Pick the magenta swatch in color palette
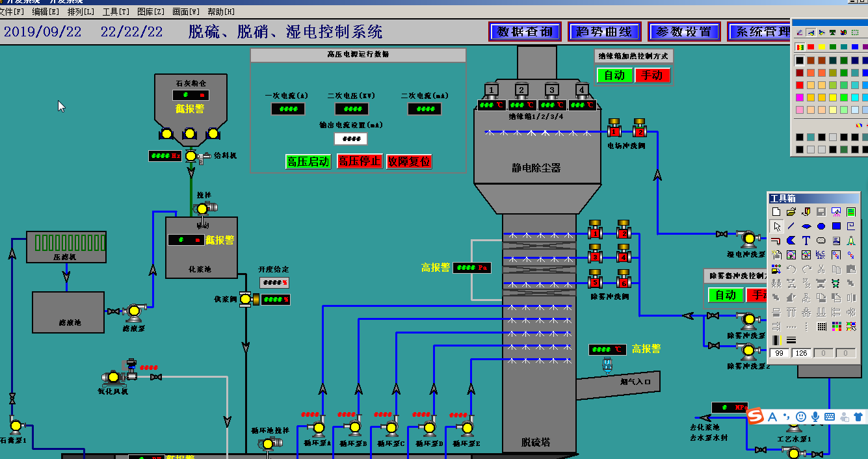Image resolution: width=868 pixels, height=459 pixels. click(800, 98)
